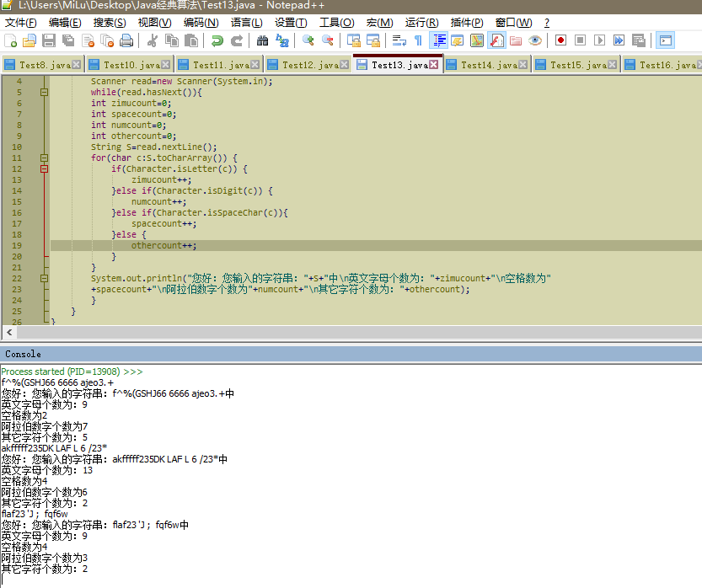Click the 'Process started (PID=13908)' console line
Image resolution: width=702 pixels, height=588 pixels.
(72, 372)
